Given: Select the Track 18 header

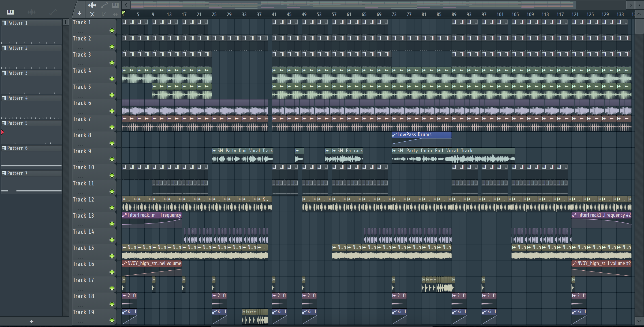Looking at the screenshot, I should point(94,300).
